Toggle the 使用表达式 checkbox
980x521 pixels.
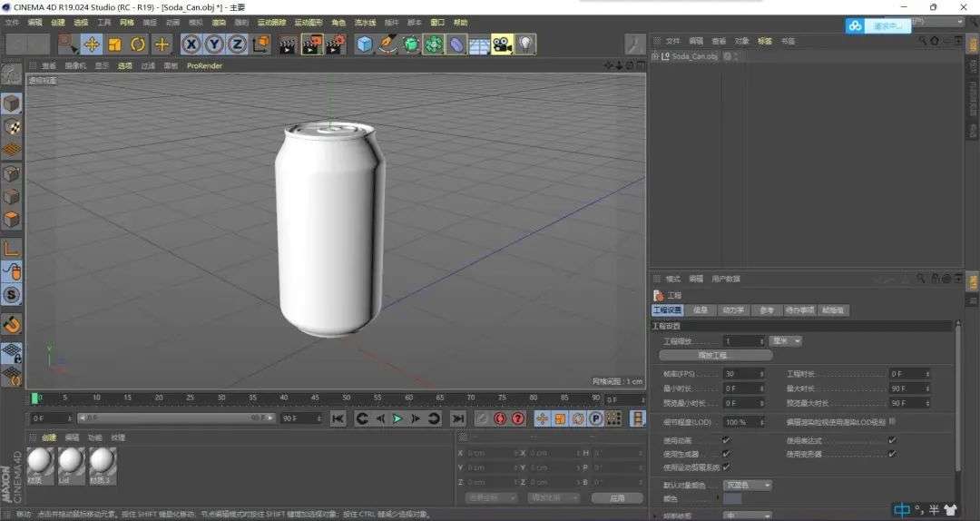pyautogui.click(x=892, y=440)
